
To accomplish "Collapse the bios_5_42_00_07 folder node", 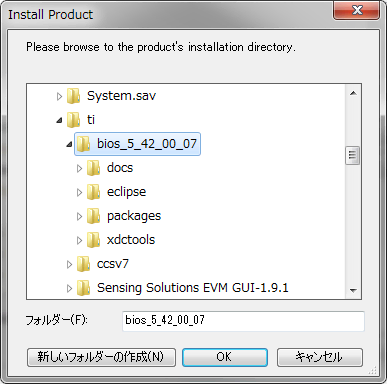I will [69, 144].
